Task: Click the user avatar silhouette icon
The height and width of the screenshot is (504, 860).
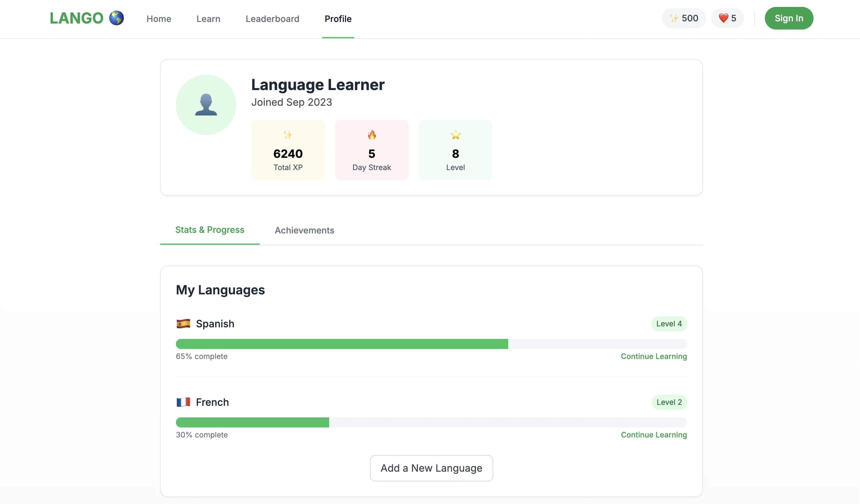Action: [205, 104]
